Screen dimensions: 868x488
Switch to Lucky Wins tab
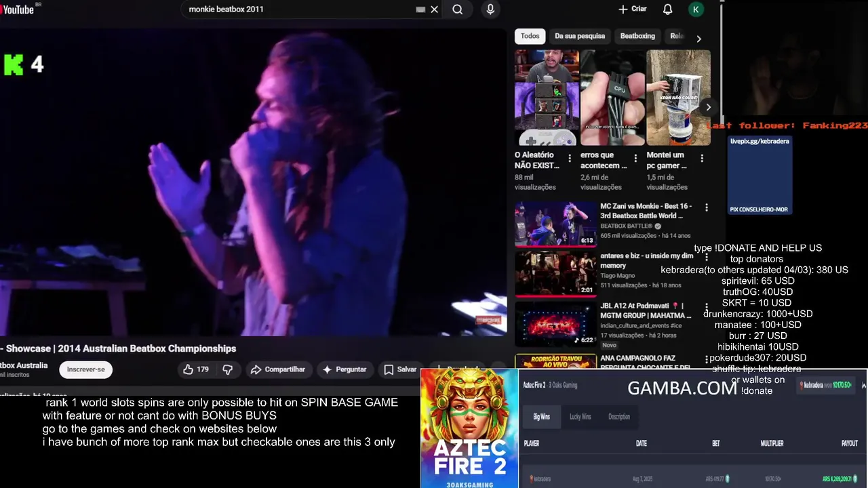tap(580, 417)
